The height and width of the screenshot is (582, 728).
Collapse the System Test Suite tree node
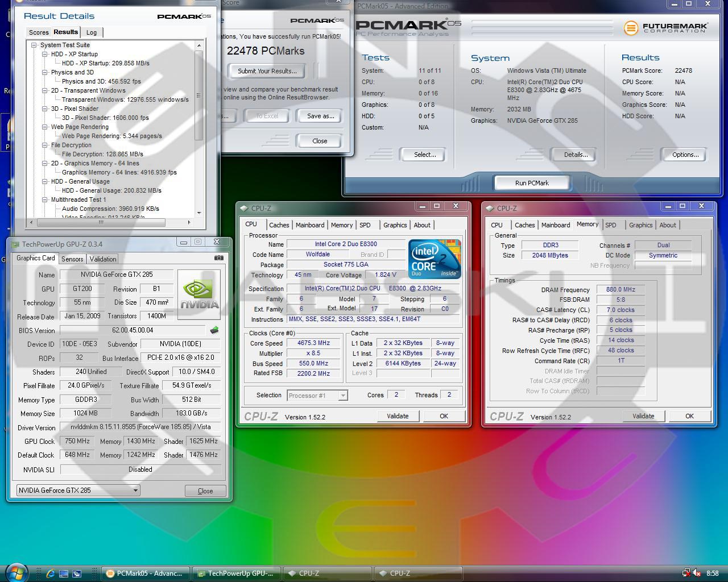click(x=34, y=45)
